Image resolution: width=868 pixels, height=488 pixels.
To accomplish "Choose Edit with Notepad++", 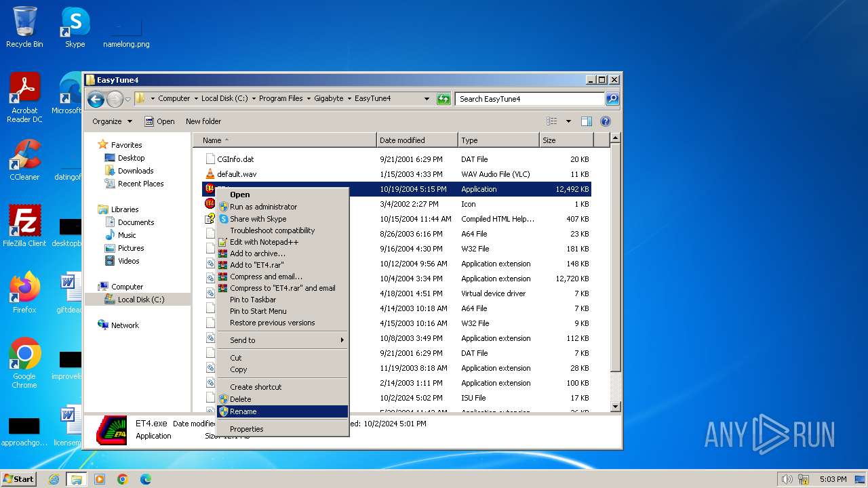I will coord(282,242).
